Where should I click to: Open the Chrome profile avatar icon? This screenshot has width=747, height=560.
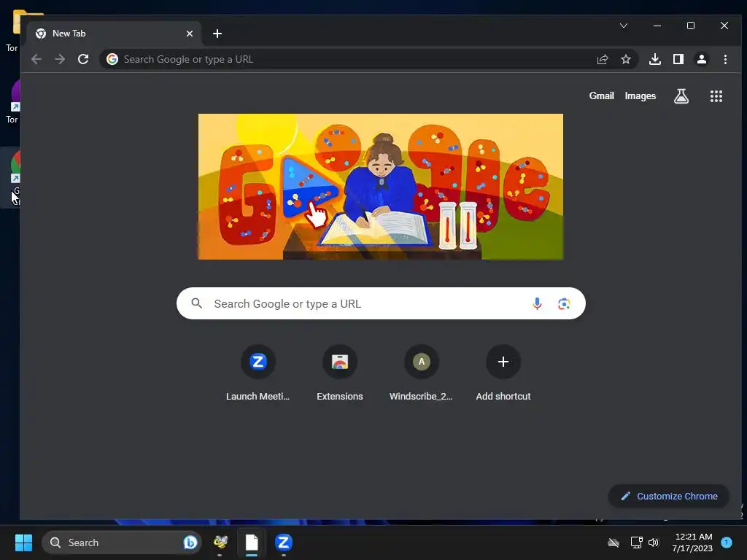click(x=702, y=59)
